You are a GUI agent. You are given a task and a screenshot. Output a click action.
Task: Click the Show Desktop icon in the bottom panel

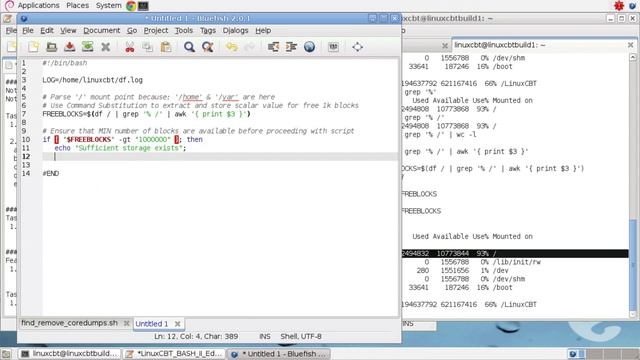6,354
